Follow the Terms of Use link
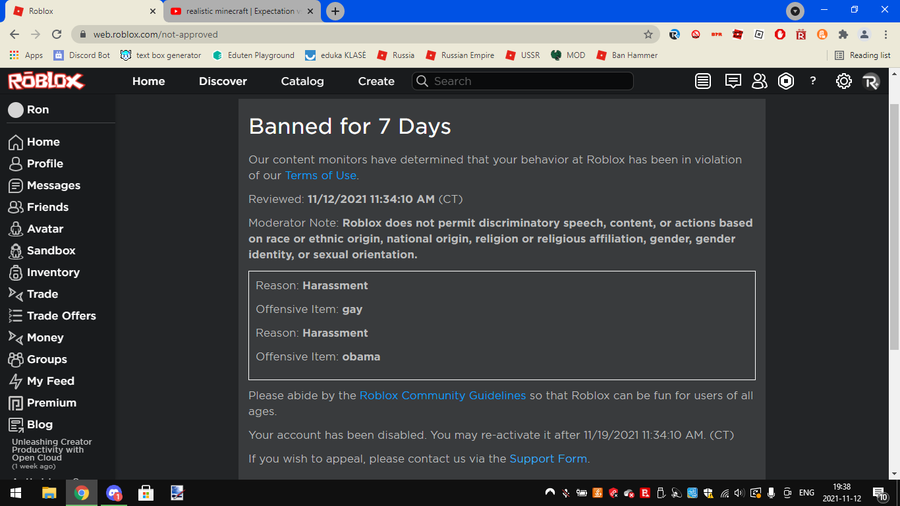 click(x=320, y=176)
